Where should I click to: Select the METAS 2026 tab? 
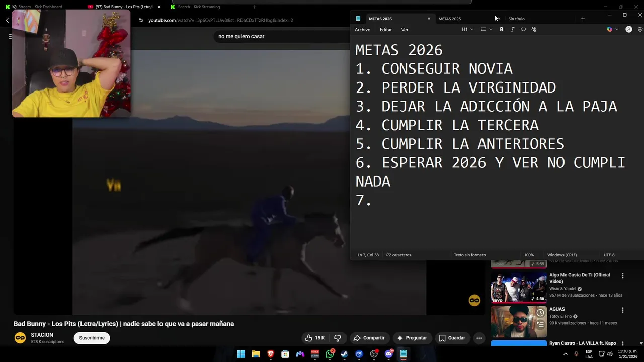coord(380,19)
